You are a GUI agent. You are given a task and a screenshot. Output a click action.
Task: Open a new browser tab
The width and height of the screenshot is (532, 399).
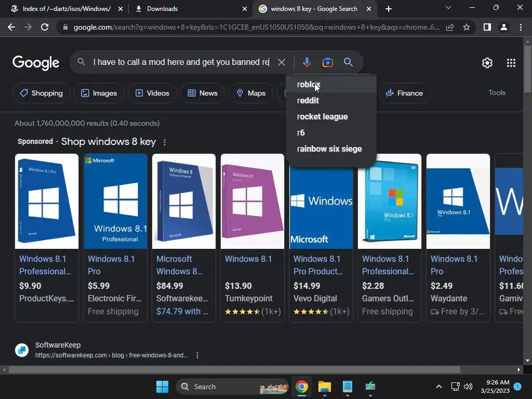389,9
